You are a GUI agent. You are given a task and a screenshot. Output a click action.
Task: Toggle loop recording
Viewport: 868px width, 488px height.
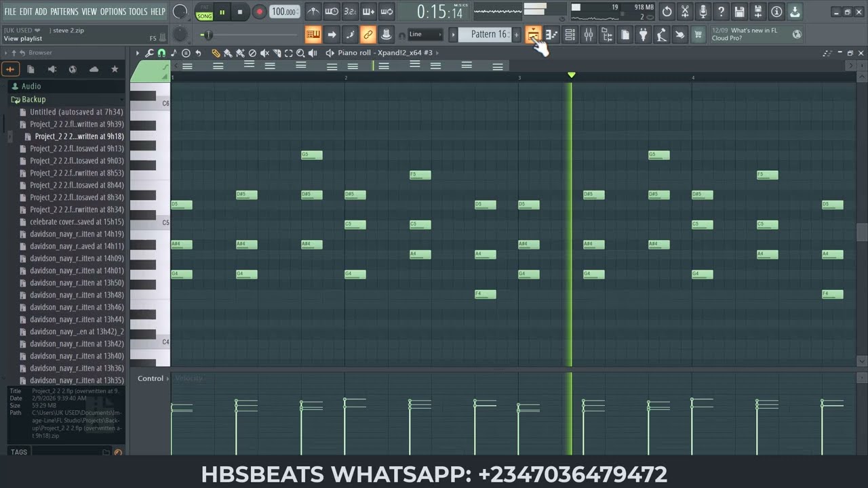tap(387, 12)
